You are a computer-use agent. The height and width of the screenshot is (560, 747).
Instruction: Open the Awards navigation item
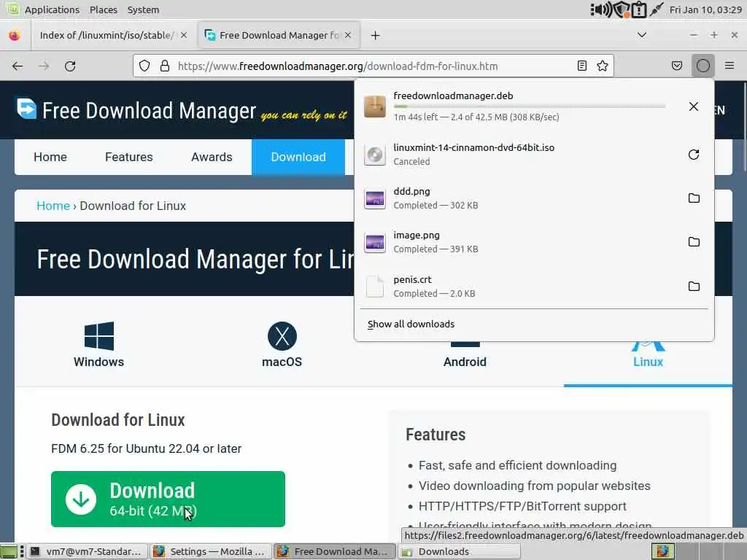pyautogui.click(x=212, y=157)
